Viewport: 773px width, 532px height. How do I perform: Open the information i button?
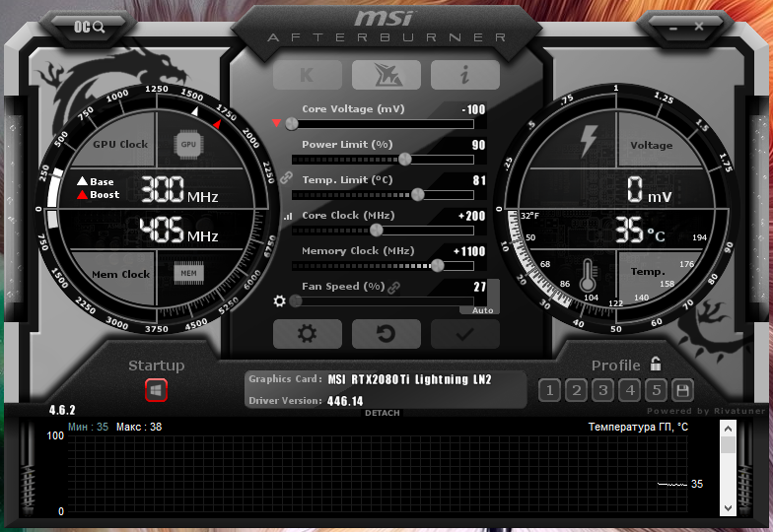tap(465, 75)
